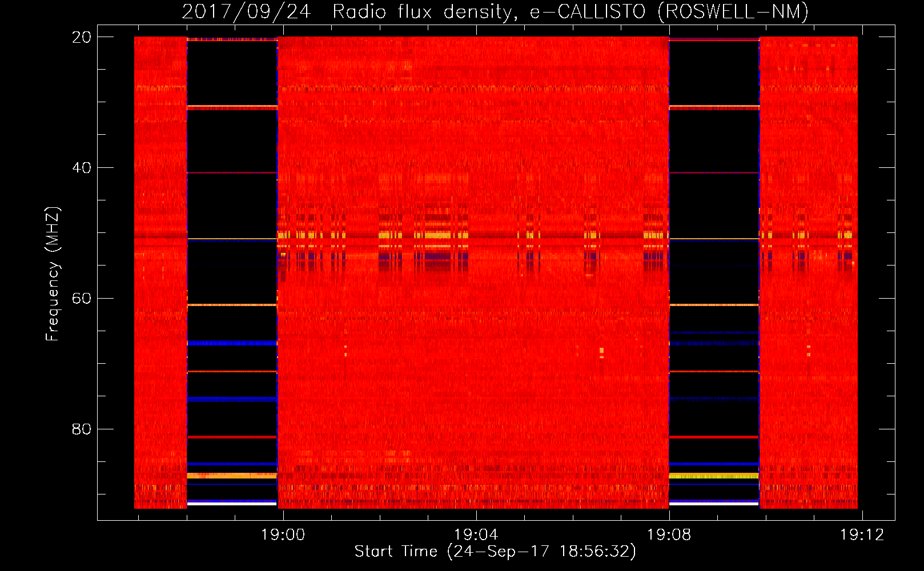This screenshot has width=924, height=571.
Task: Click the 40 frequency tick label
Action: (x=81, y=168)
